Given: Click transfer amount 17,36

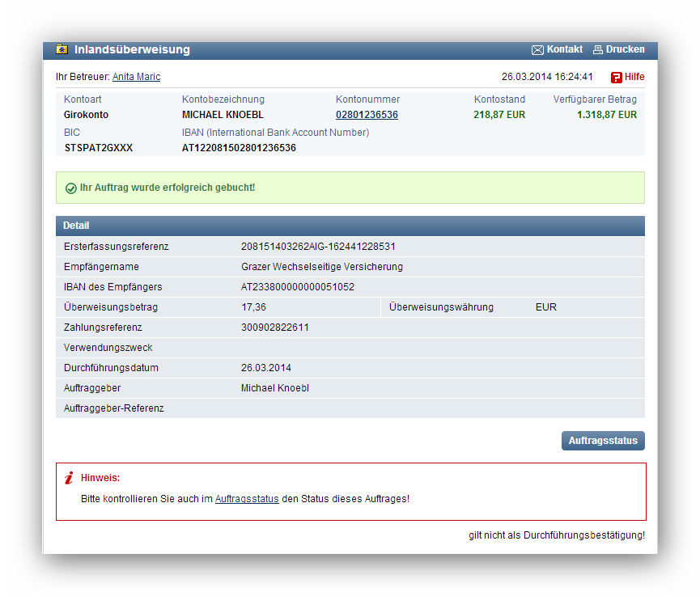Looking at the screenshot, I should (253, 307).
